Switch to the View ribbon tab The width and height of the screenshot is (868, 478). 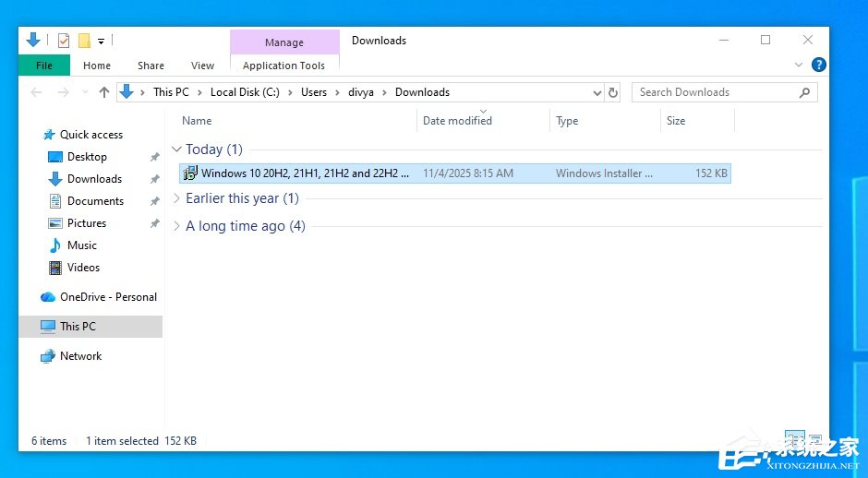click(202, 66)
